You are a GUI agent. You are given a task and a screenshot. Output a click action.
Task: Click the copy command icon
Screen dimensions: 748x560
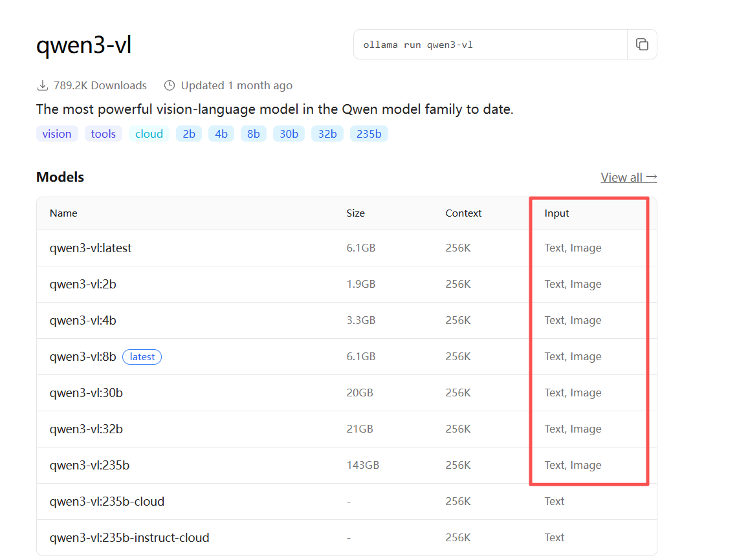coord(642,45)
